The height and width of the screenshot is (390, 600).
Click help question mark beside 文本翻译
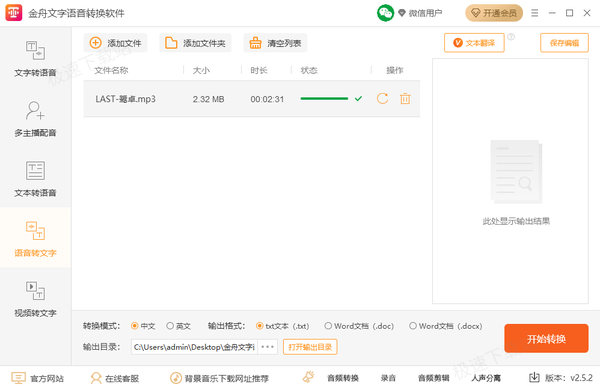tap(511, 37)
